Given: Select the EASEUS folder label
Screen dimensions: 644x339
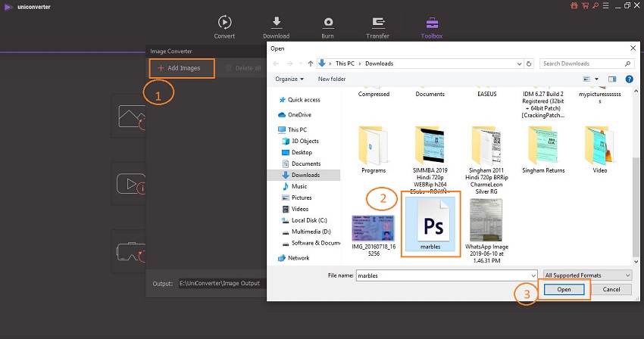Looking at the screenshot, I should [x=486, y=94].
